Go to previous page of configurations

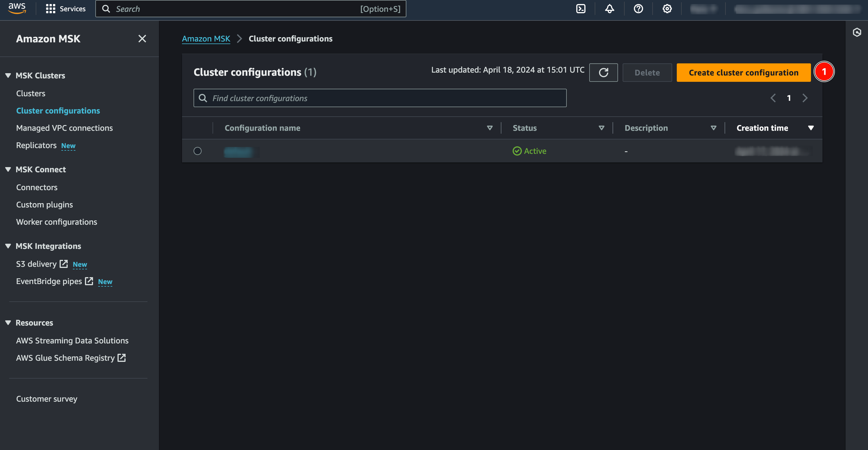coord(773,98)
